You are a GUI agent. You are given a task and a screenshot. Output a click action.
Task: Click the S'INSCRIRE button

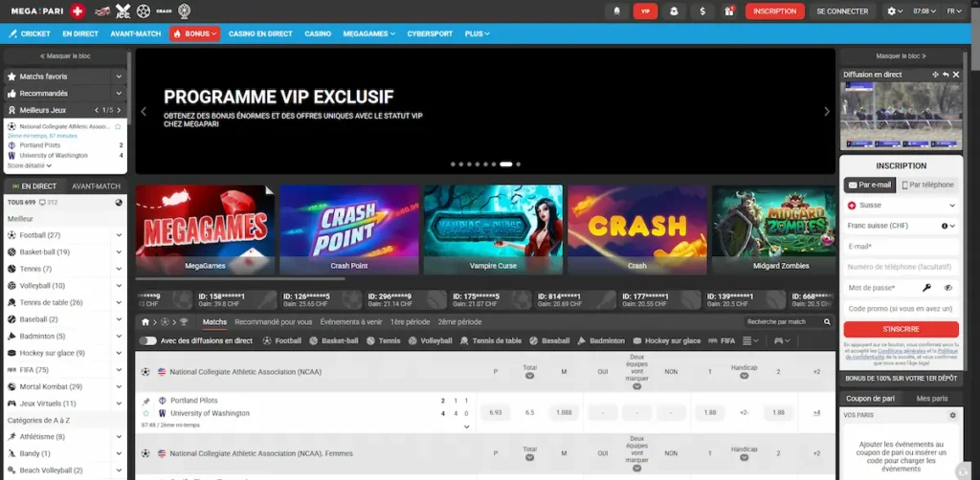(901, 329)
